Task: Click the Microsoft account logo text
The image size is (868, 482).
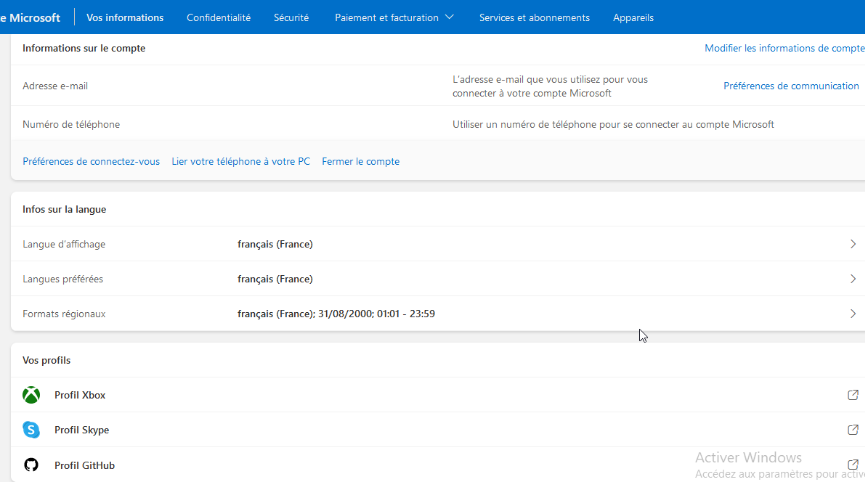Action: pyautogui.click(x=31, y=17)
